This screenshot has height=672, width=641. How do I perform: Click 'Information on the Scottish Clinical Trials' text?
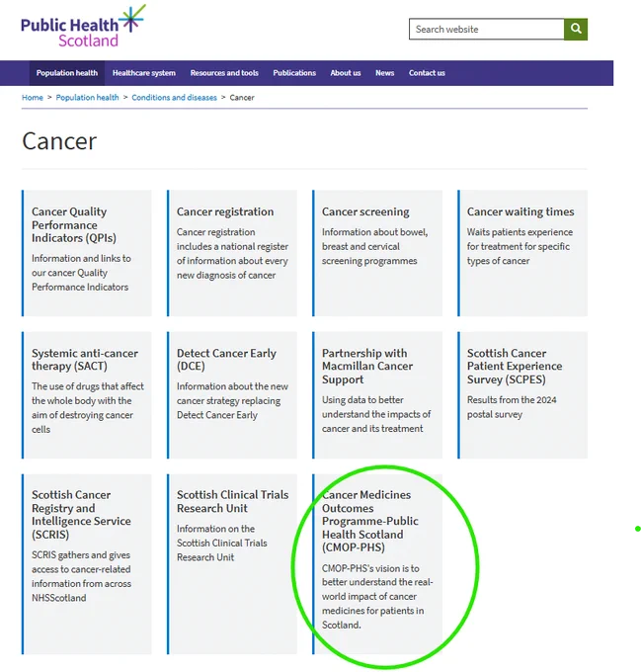(x=222, y=543)
